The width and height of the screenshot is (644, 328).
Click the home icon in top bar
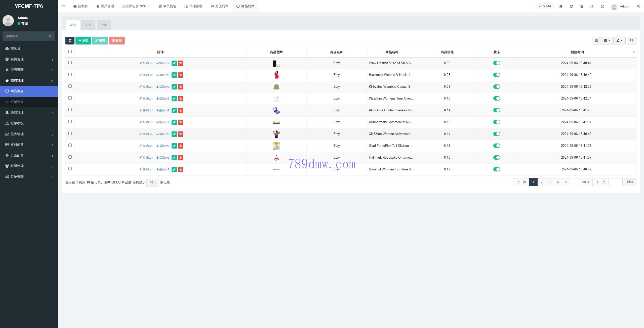pos(561,6)
